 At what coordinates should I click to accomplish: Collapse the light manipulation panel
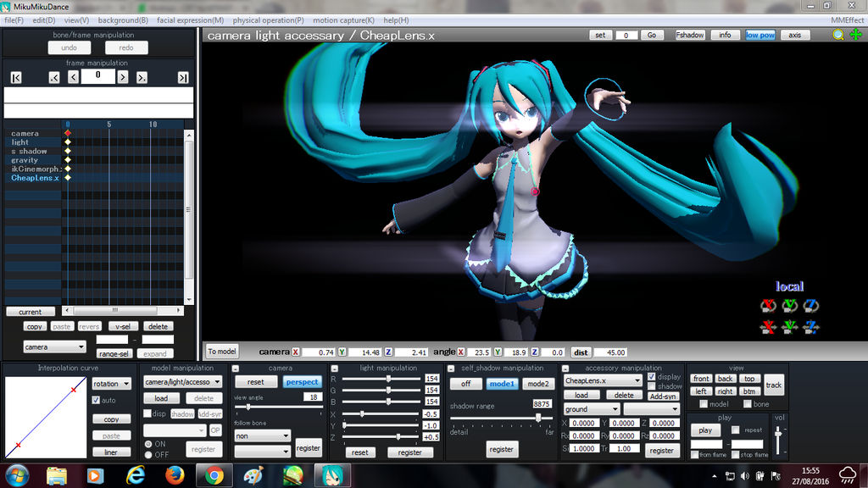tap(334, 369)
